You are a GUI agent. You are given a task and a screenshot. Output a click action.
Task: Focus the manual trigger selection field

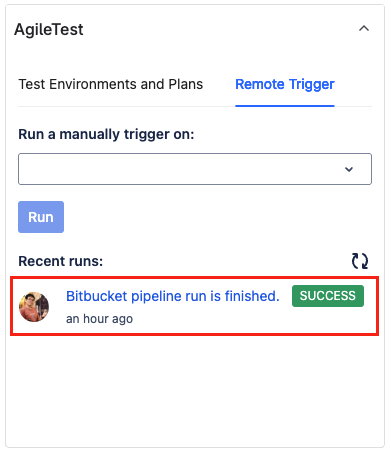(195, 169)
